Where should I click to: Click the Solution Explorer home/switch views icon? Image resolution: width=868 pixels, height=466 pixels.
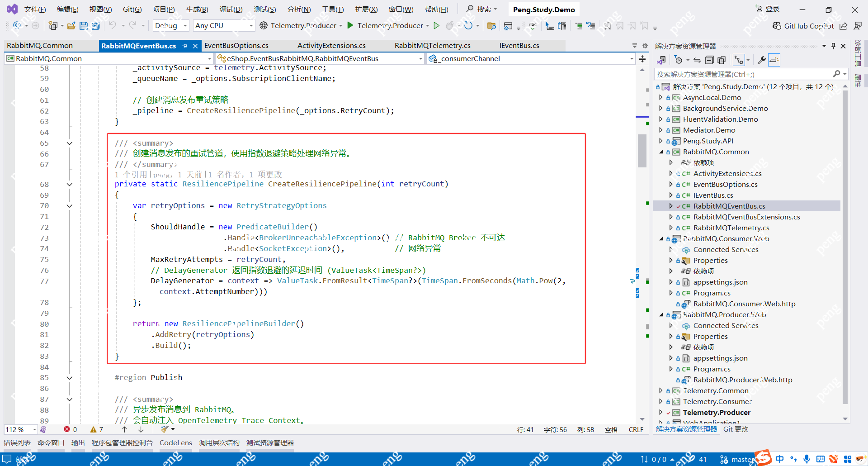(661, 60)
